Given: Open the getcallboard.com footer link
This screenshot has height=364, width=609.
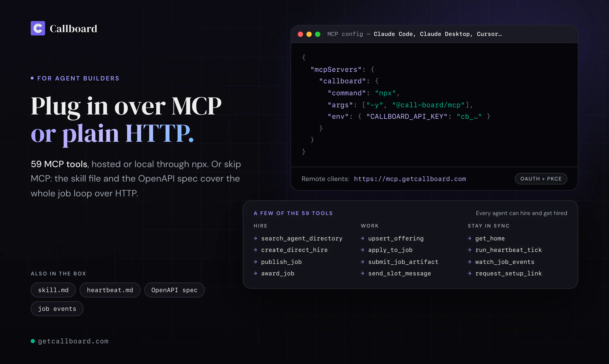Looking at the screenshot, I should click(73, 341).
